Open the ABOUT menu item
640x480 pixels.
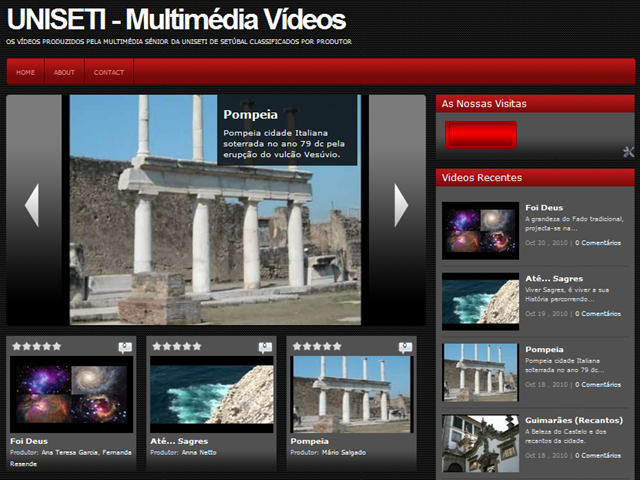click(x=64, y=72)
